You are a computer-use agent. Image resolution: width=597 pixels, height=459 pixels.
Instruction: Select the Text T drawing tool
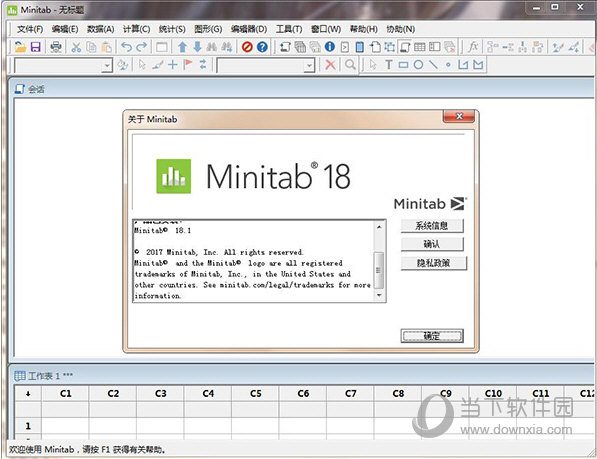(388, 65)
